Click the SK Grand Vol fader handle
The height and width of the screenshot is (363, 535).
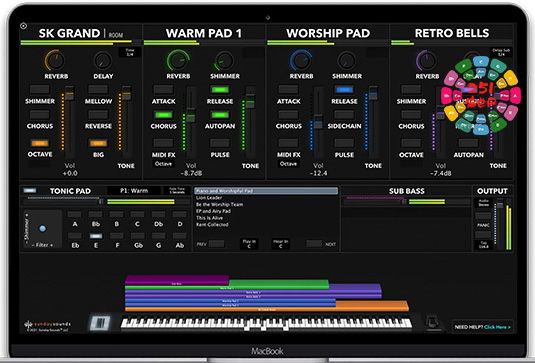click(70, 93)
